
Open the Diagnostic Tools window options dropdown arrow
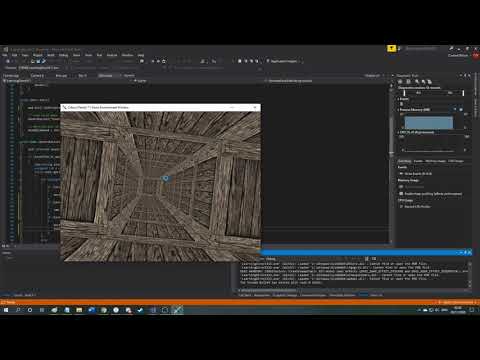click(461, 76)
